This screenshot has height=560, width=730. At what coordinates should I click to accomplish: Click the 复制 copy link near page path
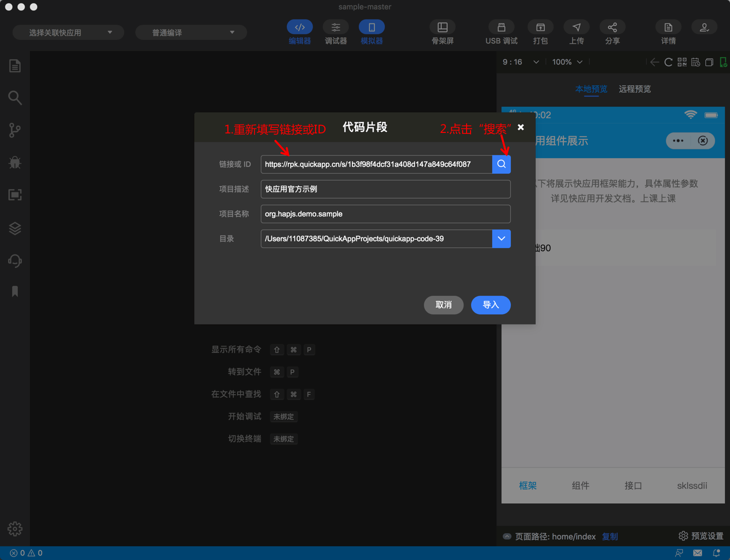[609, 536]
